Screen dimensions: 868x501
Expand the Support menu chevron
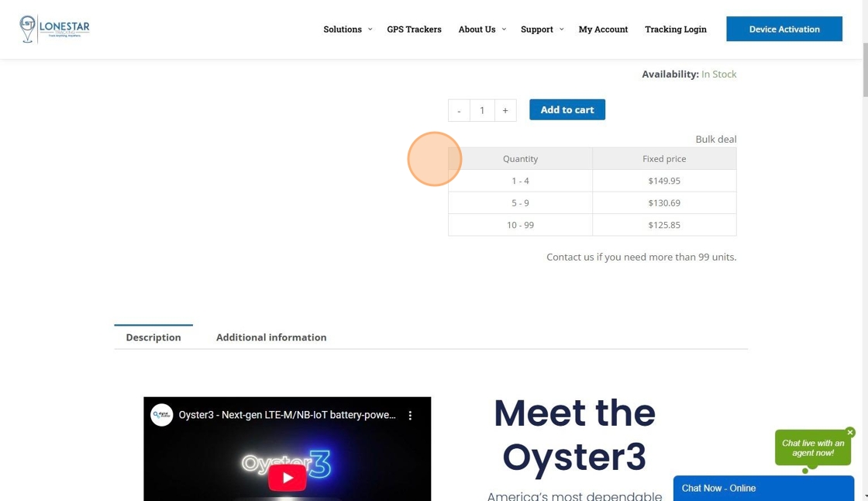point(561,29)
